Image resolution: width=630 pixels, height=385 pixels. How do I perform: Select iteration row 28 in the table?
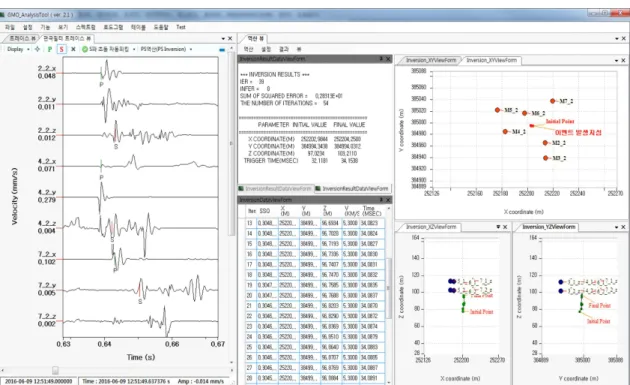[315, 378]
